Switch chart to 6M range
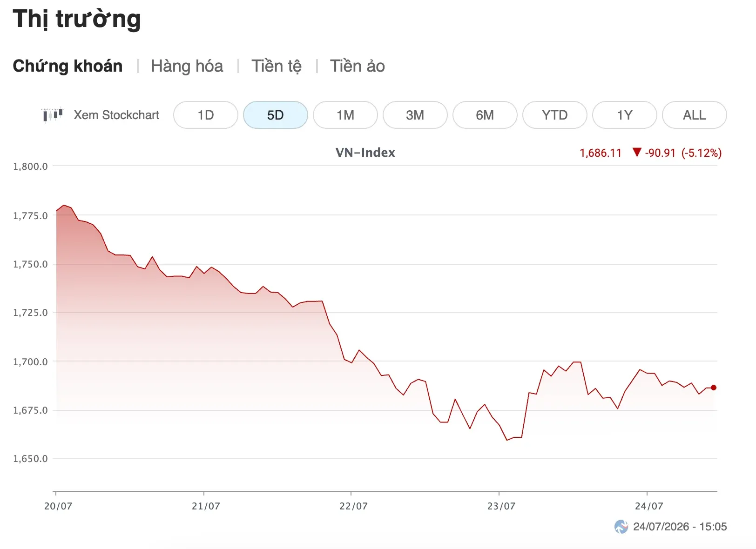 [485, 115]
